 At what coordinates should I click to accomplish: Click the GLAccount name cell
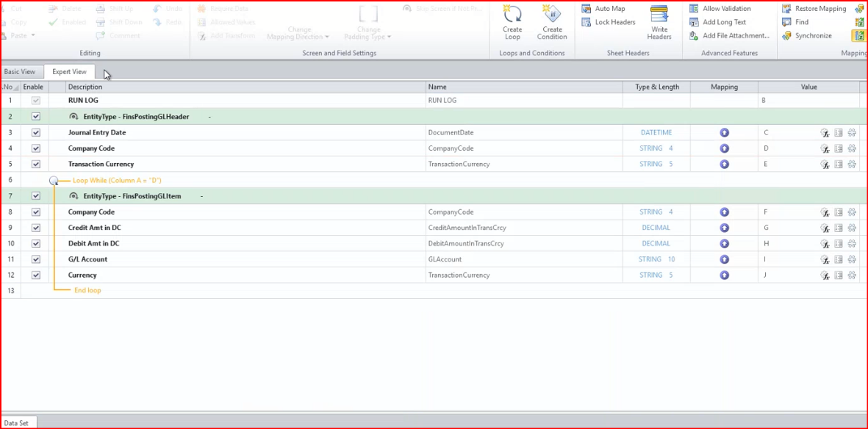click(524, 259)
